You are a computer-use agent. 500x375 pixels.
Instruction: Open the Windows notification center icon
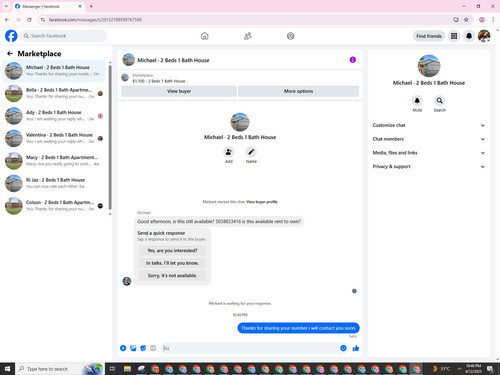coord(490,369)
